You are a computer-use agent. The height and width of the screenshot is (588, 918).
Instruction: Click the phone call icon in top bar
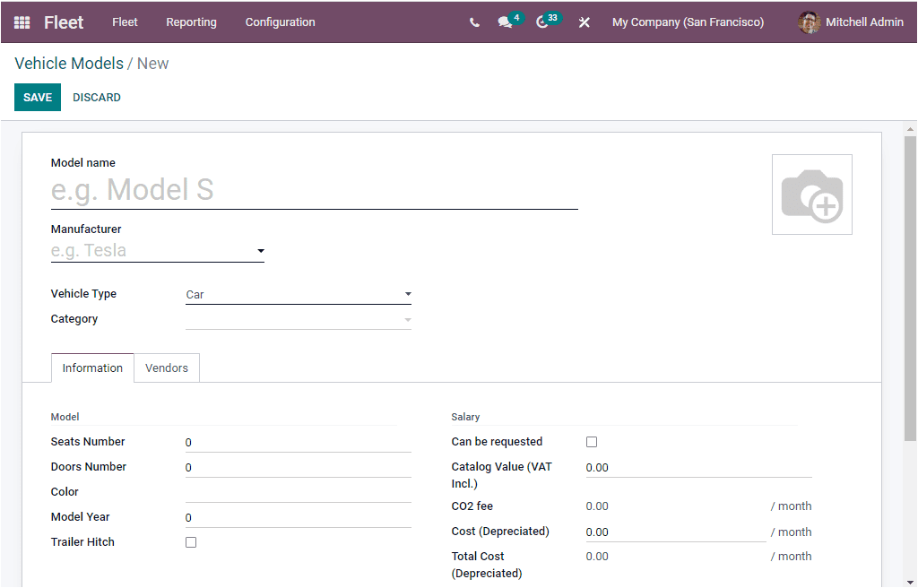tap(474, 22)
